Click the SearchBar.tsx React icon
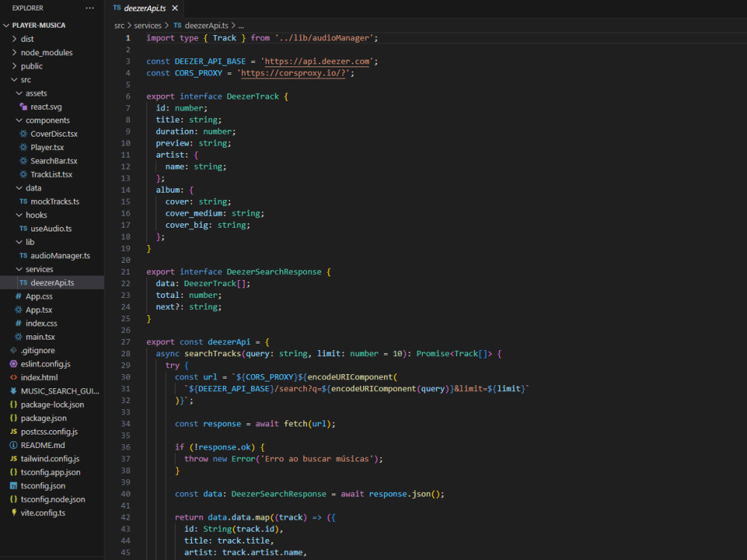The image size is (747, 560). pyautogui.click(x=23, y=161)
